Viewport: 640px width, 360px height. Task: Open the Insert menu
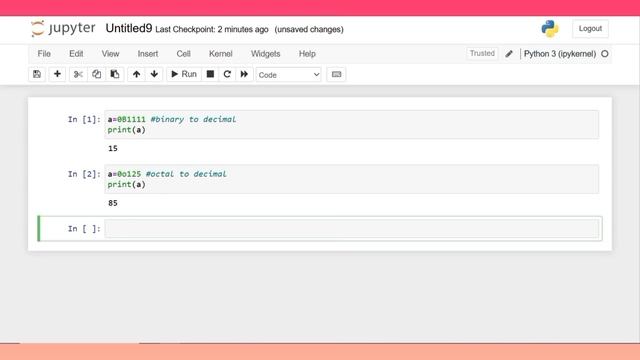pyautogui.click(x=148, y=54)
